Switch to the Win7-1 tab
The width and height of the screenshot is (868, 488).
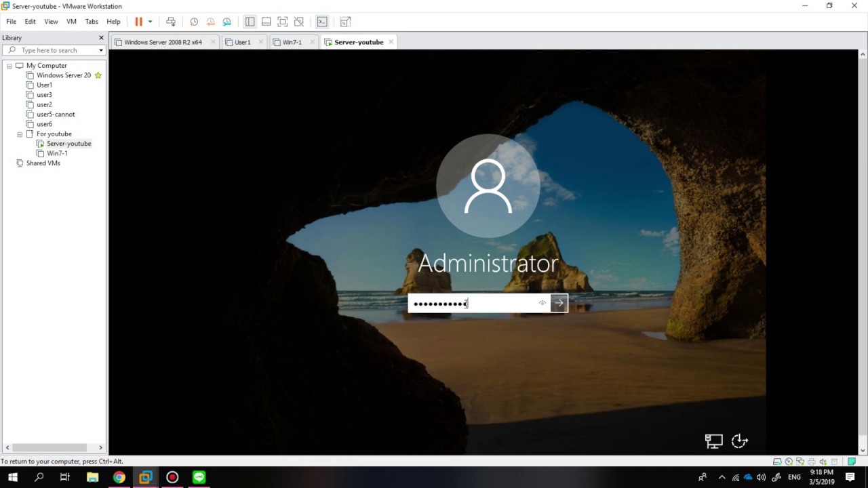pos(292,42)
